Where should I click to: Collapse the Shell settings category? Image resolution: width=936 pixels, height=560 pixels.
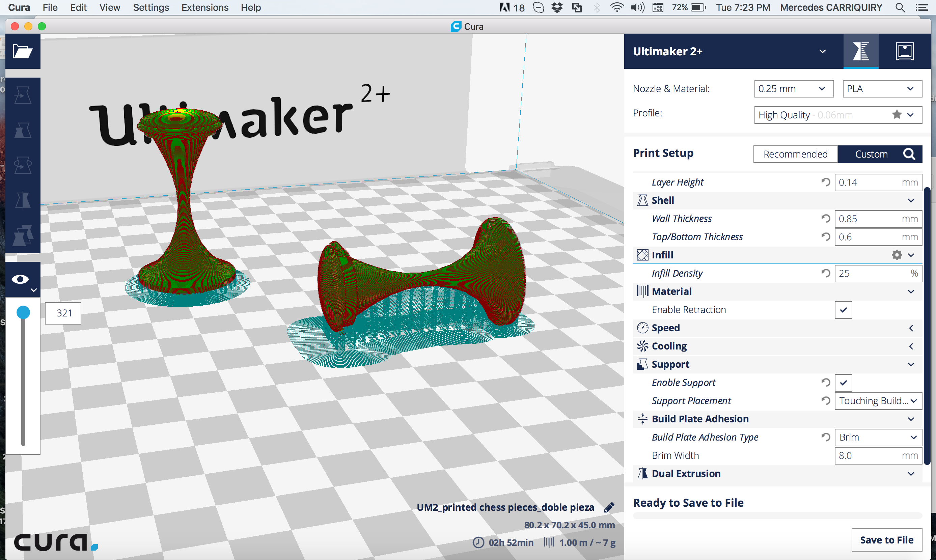point(911,200)
